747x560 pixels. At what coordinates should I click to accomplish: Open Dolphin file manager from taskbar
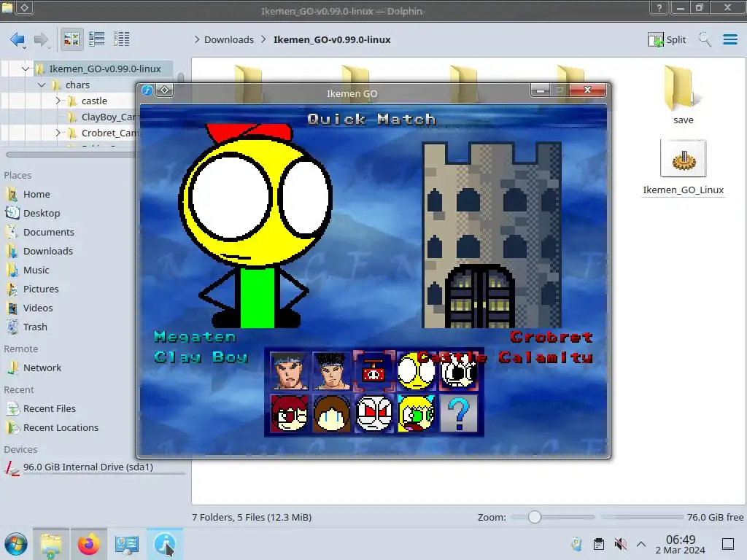click(51, 544)
